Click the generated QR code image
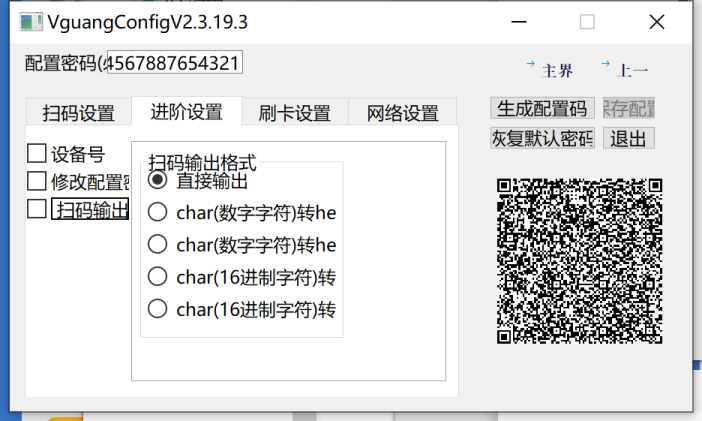 click(579, 261)
